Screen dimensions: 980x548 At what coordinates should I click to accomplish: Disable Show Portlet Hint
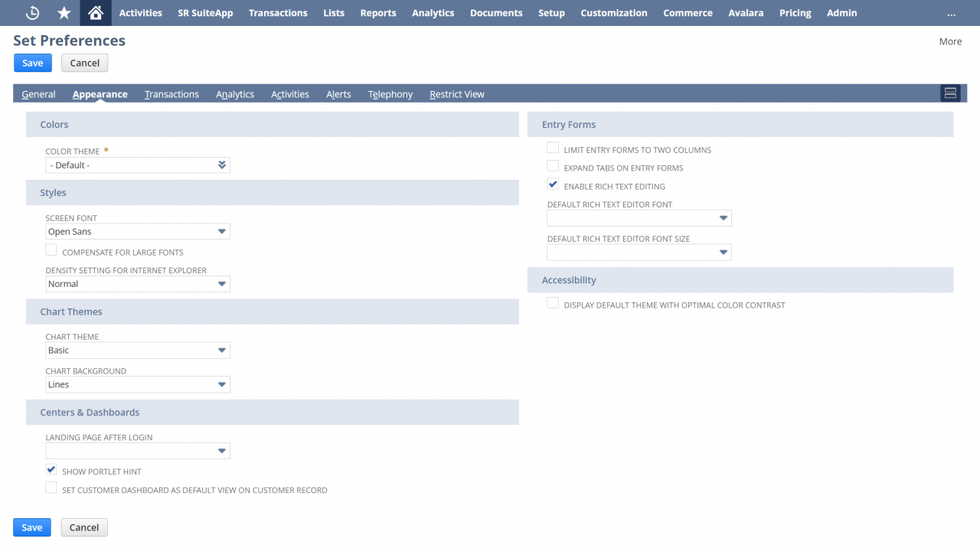[51, 469]
